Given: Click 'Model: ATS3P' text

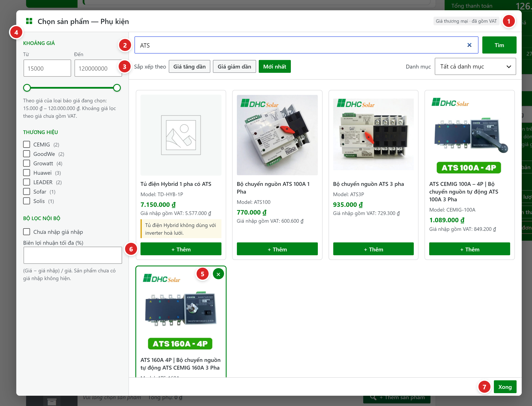Looking at the screenshot, I should tap(348, 194).
